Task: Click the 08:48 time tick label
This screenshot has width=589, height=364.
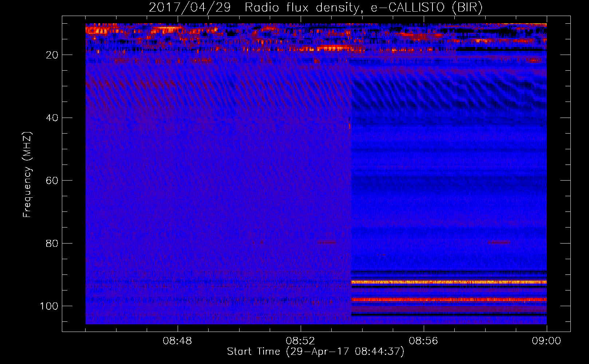Action: point(177,341)
